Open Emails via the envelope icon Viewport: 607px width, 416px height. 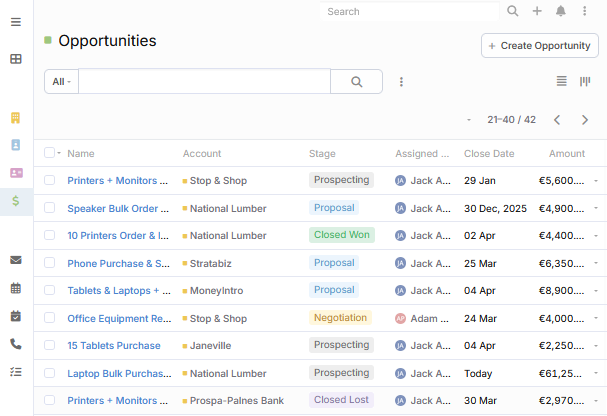pyautogui.click(x=16, y=260)
